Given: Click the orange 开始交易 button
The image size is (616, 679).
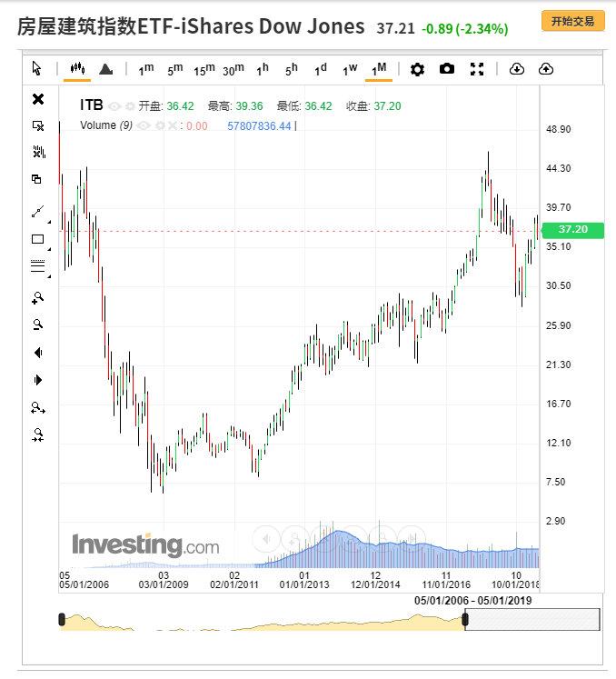Looking at the screenshot, I should (x=572, y=21).
